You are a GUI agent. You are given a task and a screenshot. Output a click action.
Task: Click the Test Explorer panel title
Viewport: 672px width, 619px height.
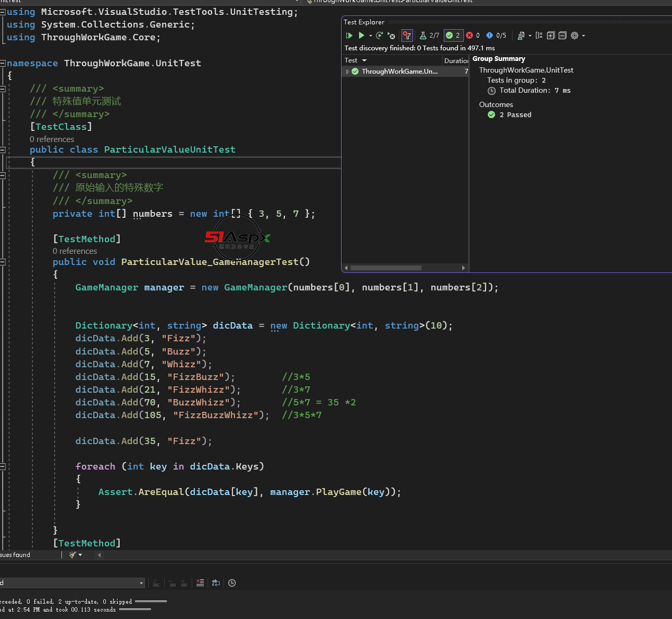(364, 22)
